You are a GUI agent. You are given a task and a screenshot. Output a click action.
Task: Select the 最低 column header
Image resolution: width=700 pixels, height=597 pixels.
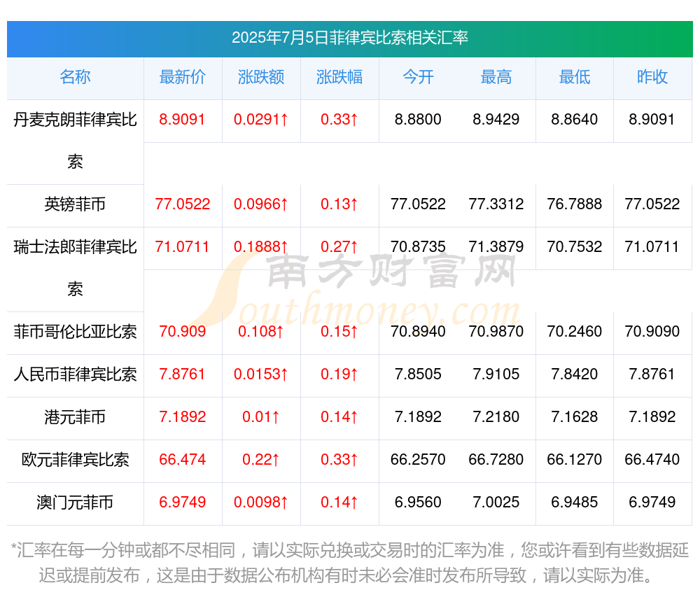(575, 77)
